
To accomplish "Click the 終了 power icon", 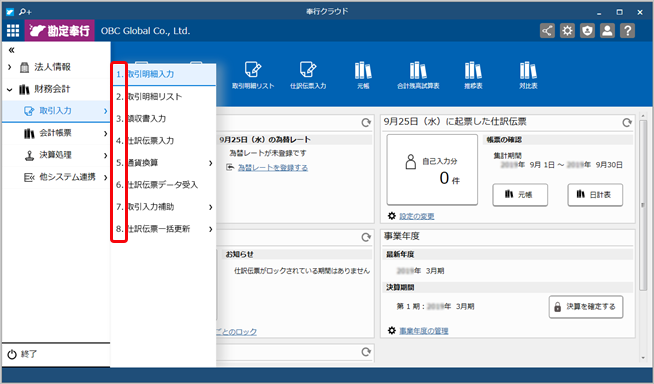I will click(x=12, y=354).
